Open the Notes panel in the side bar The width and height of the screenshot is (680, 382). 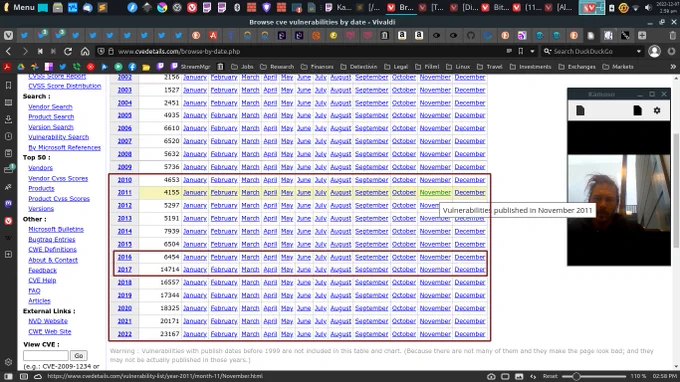[x=8, y=153]
